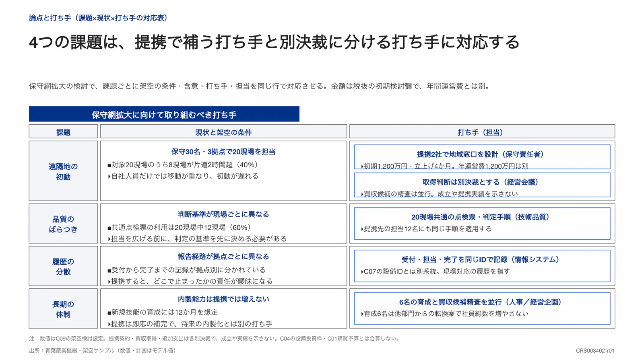644x362 pixels.
Task: Click the line 初期1,200万円・立上げ4か月
Action: [445, 166]
